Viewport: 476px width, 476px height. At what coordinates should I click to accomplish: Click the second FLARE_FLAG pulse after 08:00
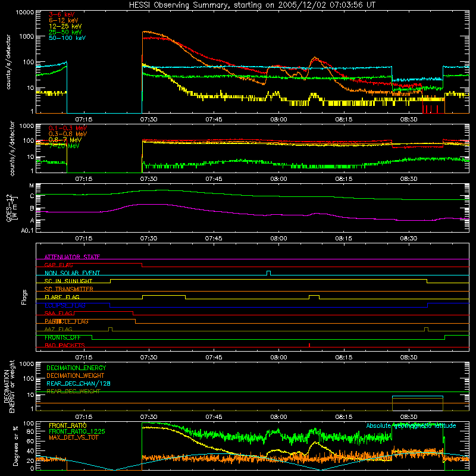pos(314,297)
